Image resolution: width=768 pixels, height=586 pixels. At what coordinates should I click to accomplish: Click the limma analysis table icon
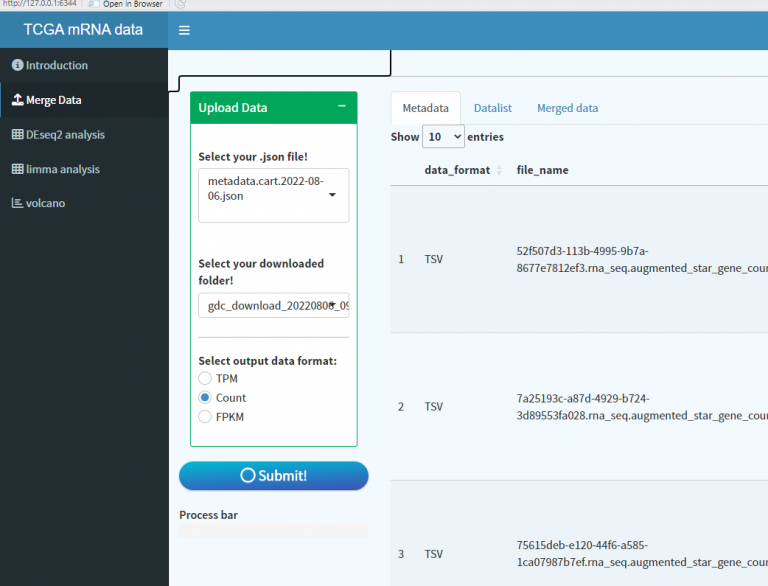click(x=17, y=169)
